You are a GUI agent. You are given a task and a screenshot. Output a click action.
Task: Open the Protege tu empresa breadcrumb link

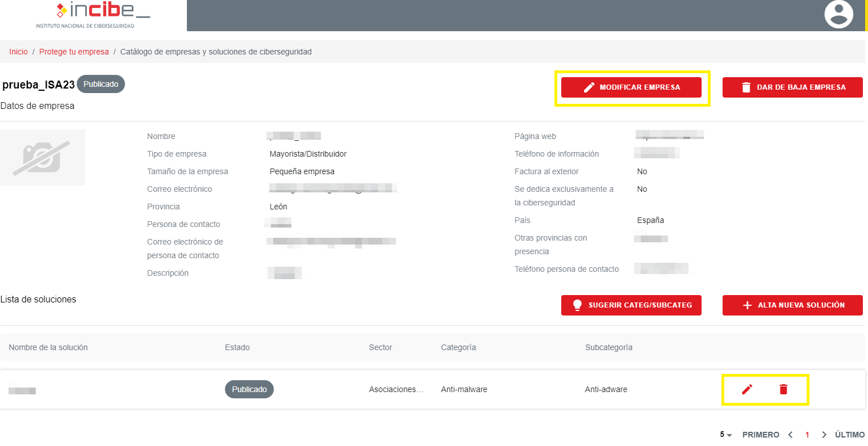pos(74,52)
